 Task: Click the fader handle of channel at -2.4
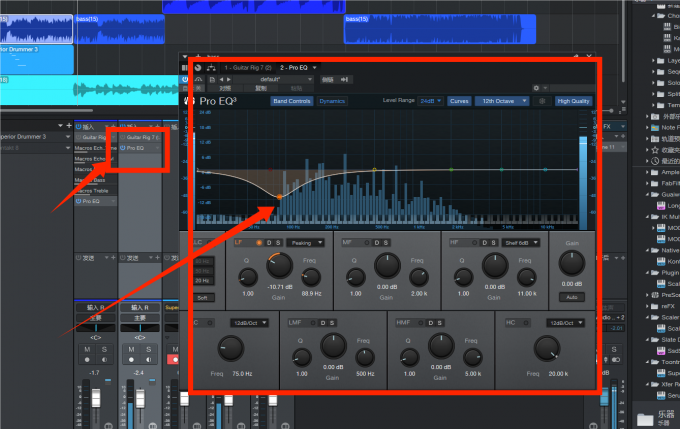(x=140, y=399)
